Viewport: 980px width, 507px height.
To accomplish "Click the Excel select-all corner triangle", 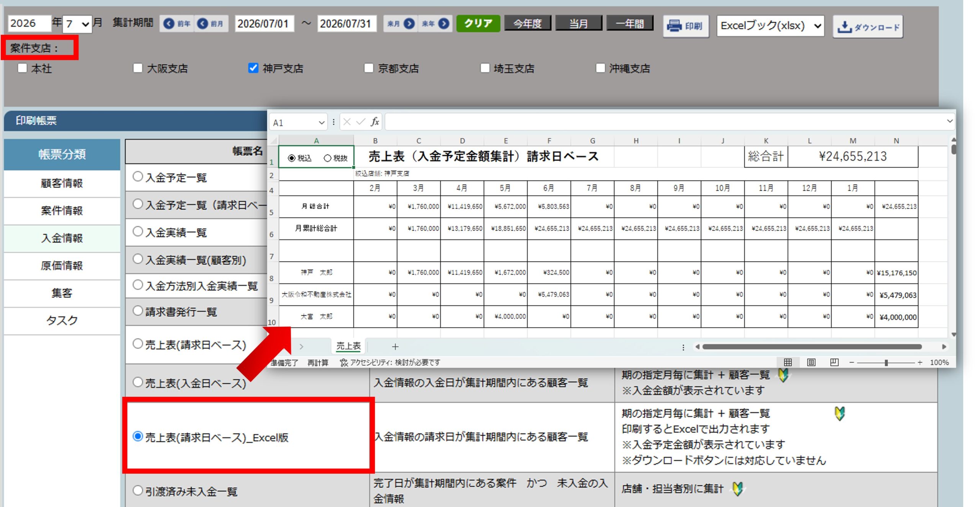I will 274,141.
